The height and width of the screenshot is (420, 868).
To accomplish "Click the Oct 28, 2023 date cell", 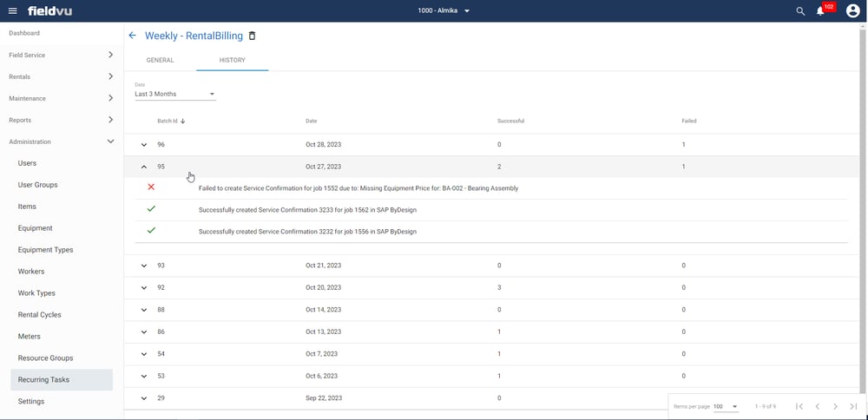I will click(323, 144).
